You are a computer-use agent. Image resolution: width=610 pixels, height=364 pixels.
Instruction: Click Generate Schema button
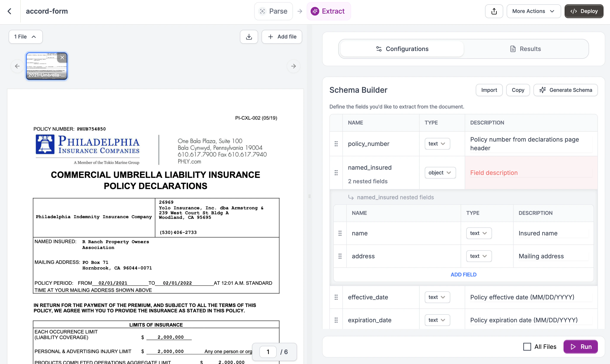[x=565, y=90]
